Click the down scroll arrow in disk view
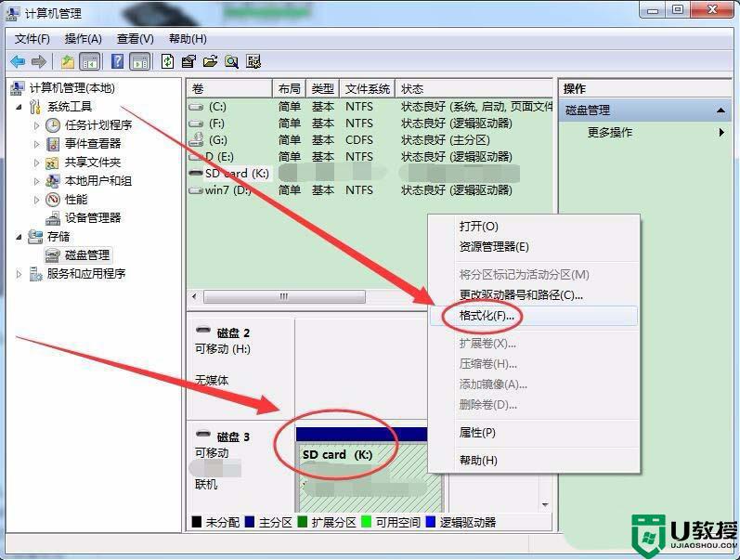The image size is (740, 560). tap(545, 505)
